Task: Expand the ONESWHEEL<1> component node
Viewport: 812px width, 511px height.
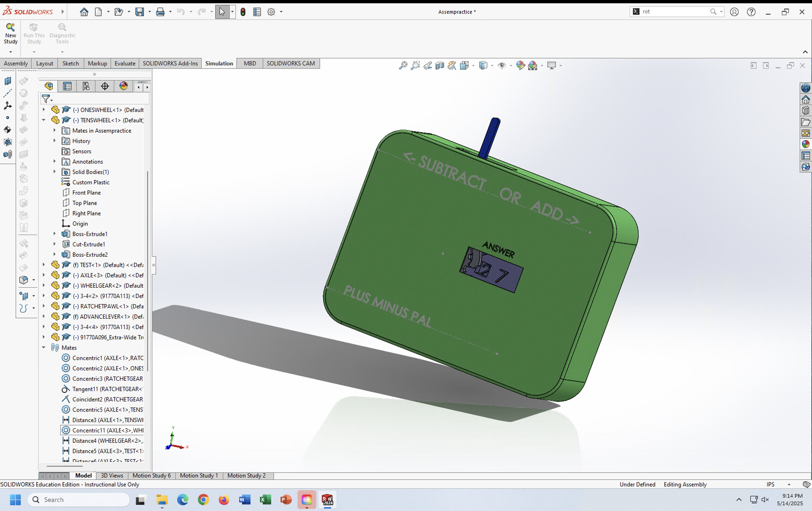Action: [x=43, y=110]
